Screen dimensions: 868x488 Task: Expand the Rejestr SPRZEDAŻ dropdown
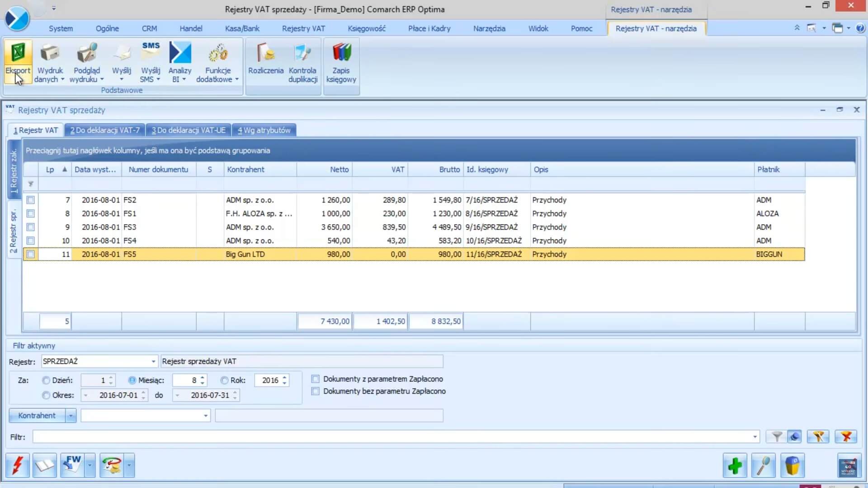(153, 361)
